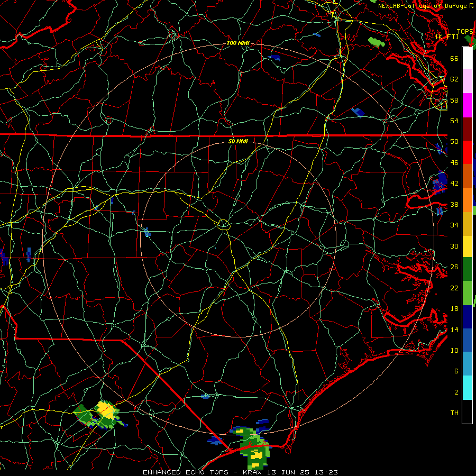Screen dimensions: 476x476
Task: Select the dark red legend color band
Action: (x=467, y=129)
